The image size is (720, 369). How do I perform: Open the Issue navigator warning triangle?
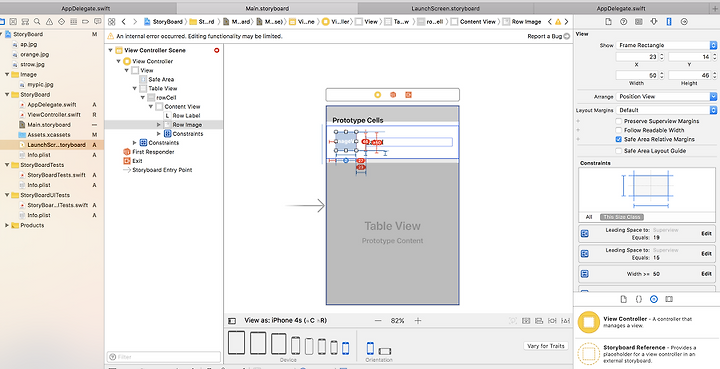click(50, 22)
